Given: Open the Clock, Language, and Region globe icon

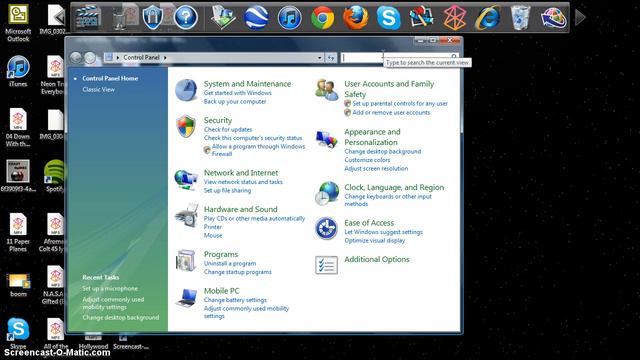Looking at the screenshot, I should pyautogui.click(x=327, y=193).
